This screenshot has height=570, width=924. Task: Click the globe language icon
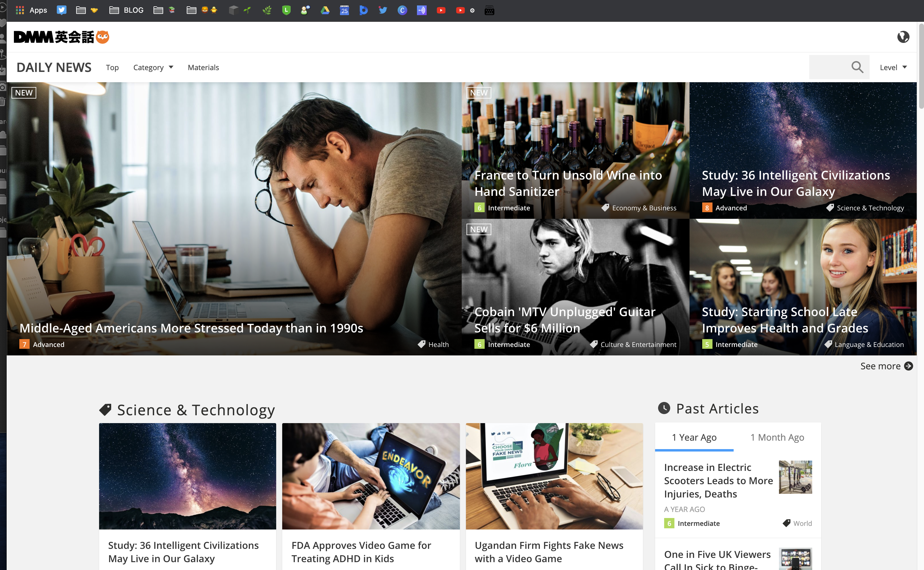click(x=903, y=37)
